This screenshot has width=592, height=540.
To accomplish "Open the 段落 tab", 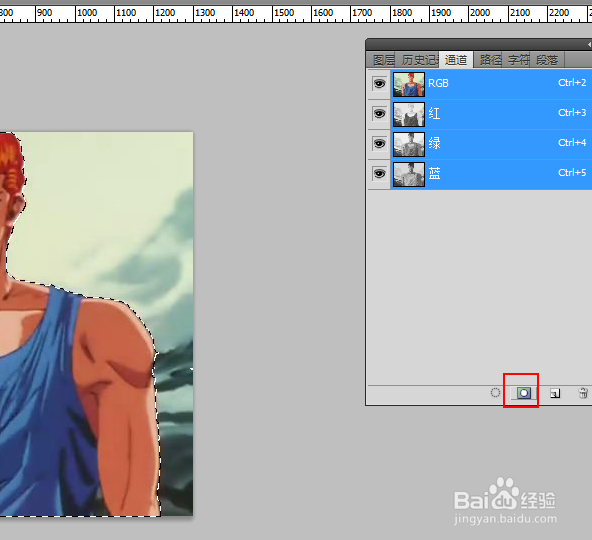I will click(547, 60).
